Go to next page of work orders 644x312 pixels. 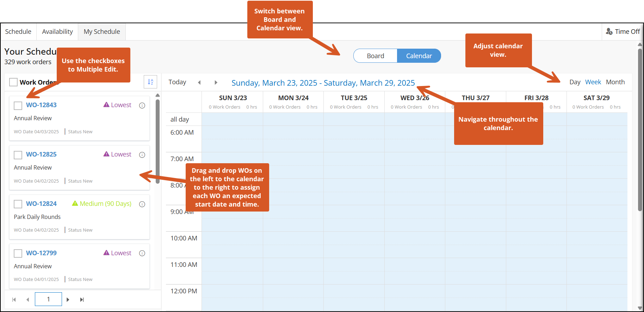(68, 300)
